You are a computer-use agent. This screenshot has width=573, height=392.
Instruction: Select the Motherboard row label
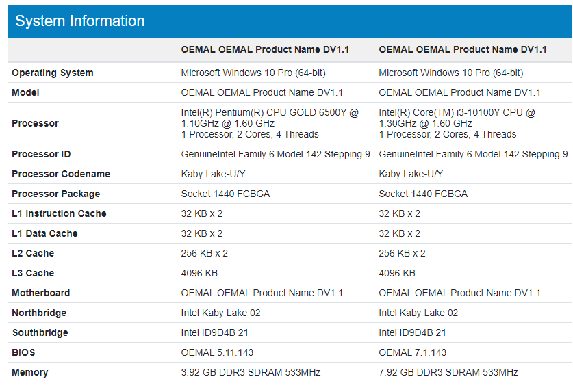point(41,293)
